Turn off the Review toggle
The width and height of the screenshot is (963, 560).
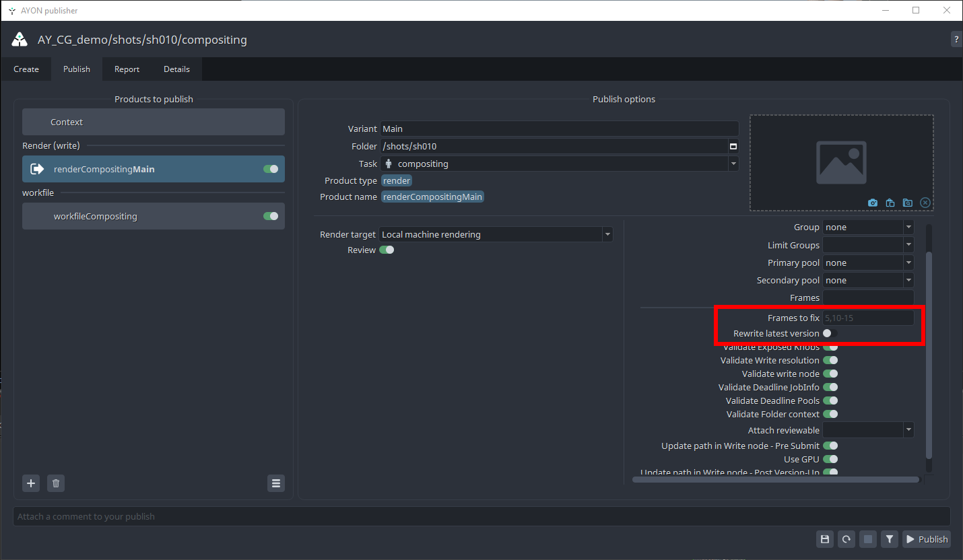point(387,250)
